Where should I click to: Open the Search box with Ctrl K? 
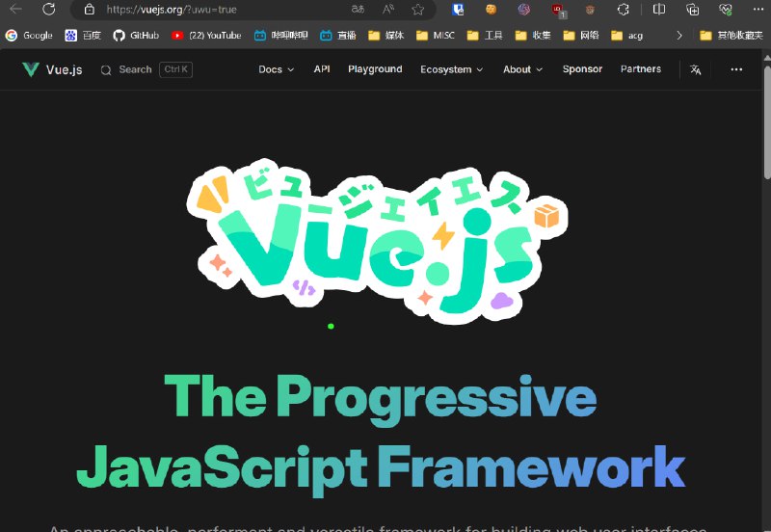146,69
